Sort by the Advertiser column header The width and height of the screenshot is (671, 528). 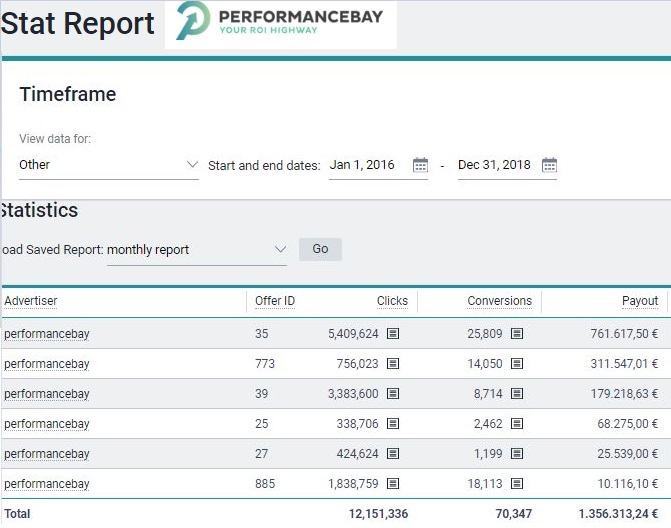pyautogui.click(x=31, y=301)
